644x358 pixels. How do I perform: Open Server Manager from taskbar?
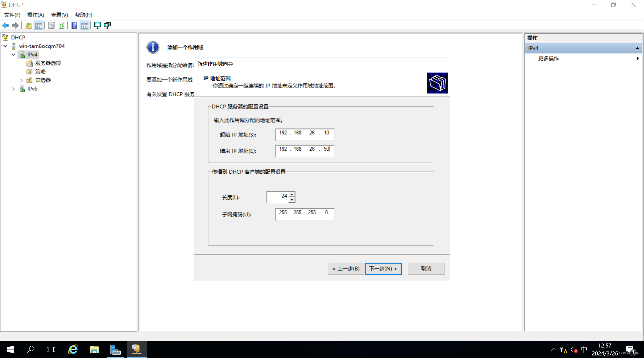click(x=115, y=349)
